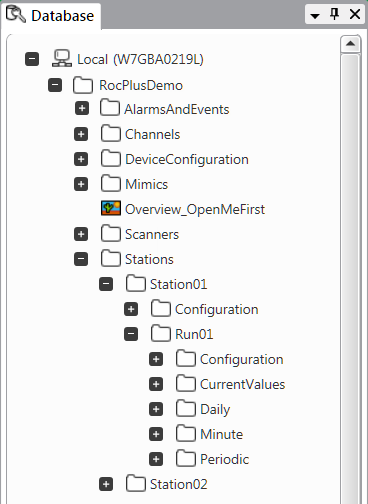The image size is (368, 504).
Task: Open the panel options dropdown arrow
Action: pyautogui.click(x=315, y=15)
